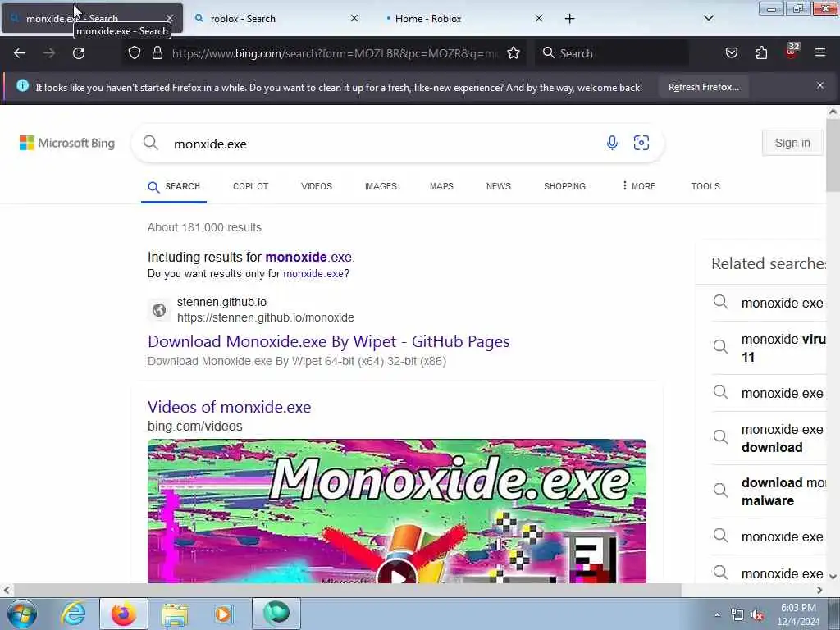
Task: Open the Firefox hamburger menu
Action: (820, 53)
